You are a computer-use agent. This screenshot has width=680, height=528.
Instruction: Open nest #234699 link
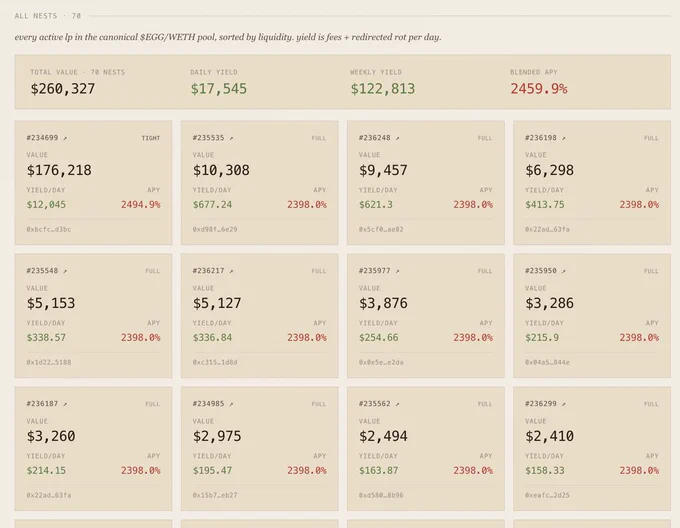pyautogui.click(x=42, y=138)
